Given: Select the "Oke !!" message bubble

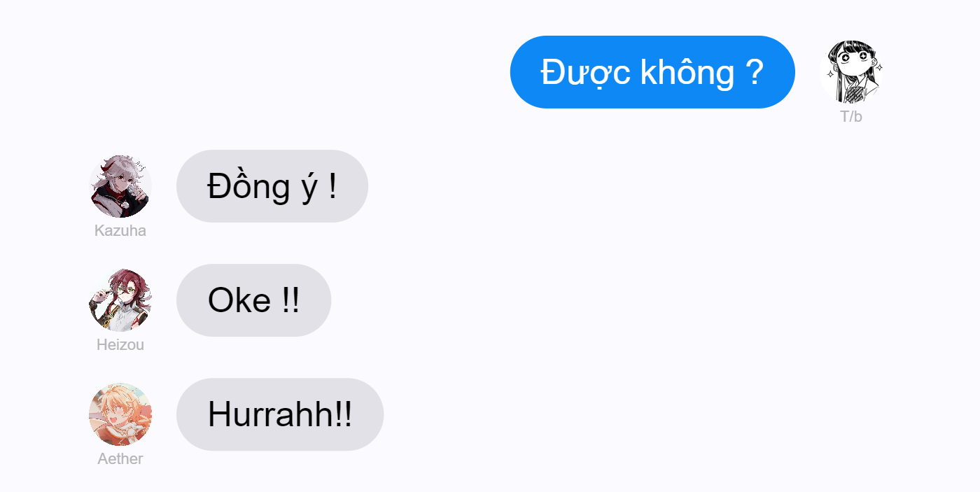Looking at the screenshot, I should click(253, 300).
